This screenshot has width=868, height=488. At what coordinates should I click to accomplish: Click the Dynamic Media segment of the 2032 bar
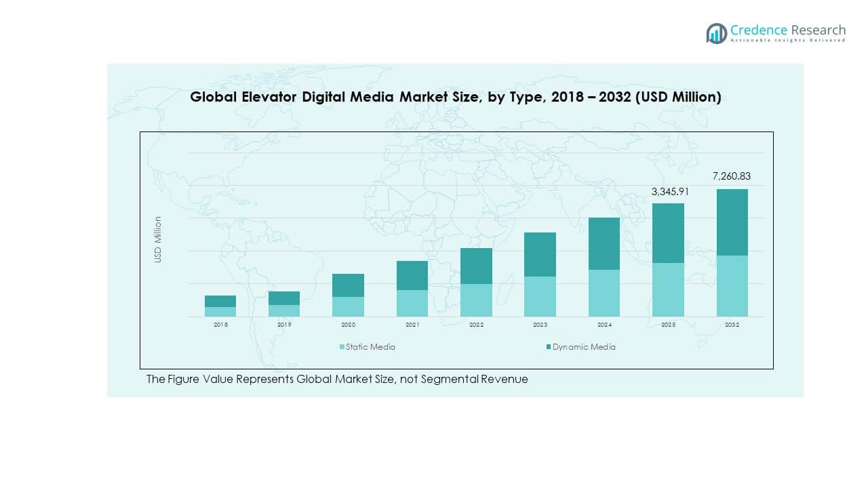click(x=732, y=222)
